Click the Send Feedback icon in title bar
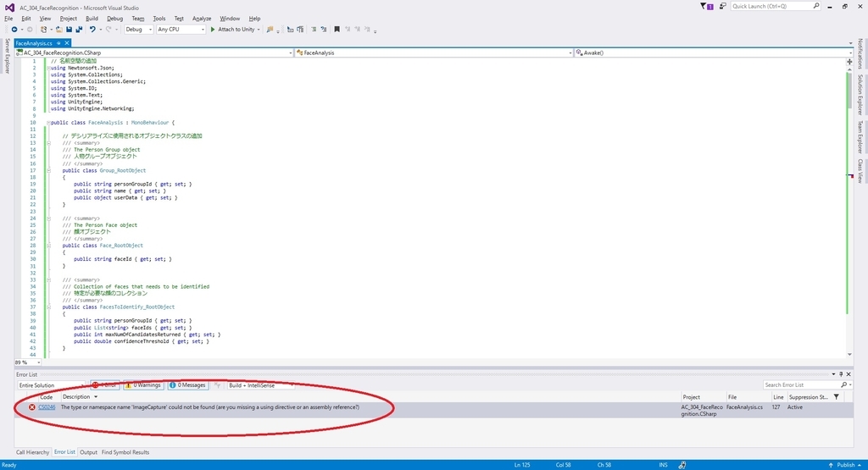The width and height of the screenshot is (868, 470). point(722,6)
